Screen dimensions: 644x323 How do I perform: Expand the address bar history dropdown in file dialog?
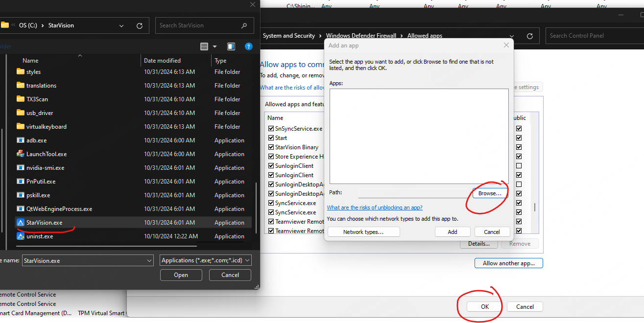[x=121, y=25]
